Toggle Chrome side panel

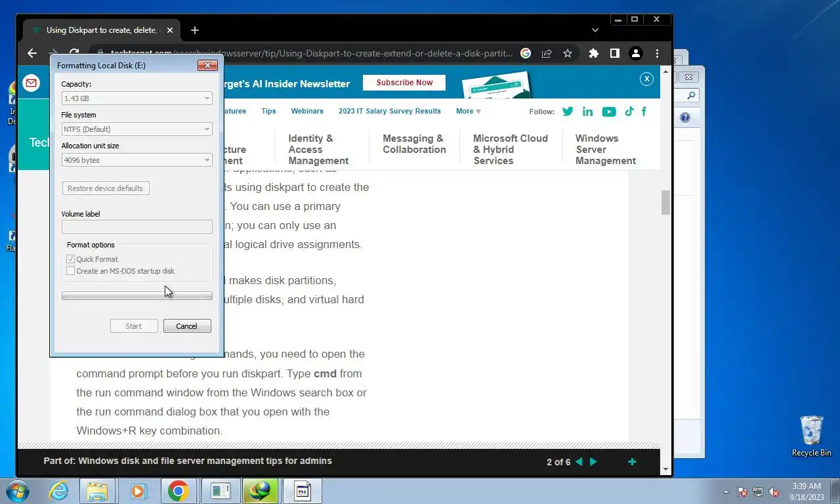tap(615, 54)
